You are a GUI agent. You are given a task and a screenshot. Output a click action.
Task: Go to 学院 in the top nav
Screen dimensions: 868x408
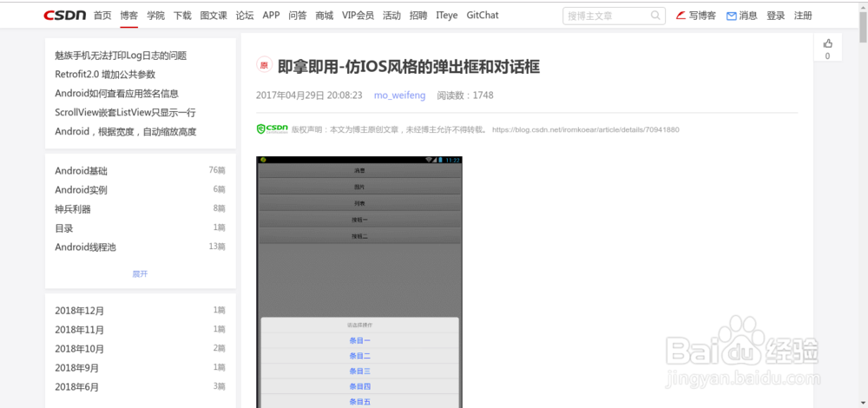155,16
